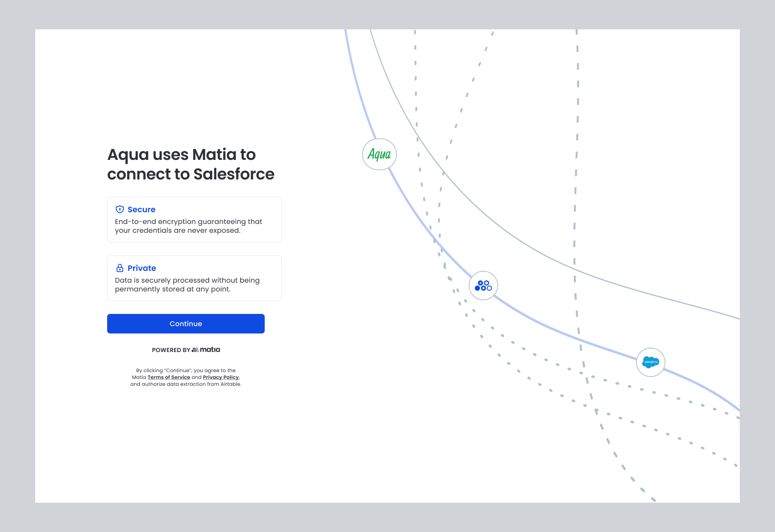Click the small Matia logo next to Powered By

tap(206, 350)
